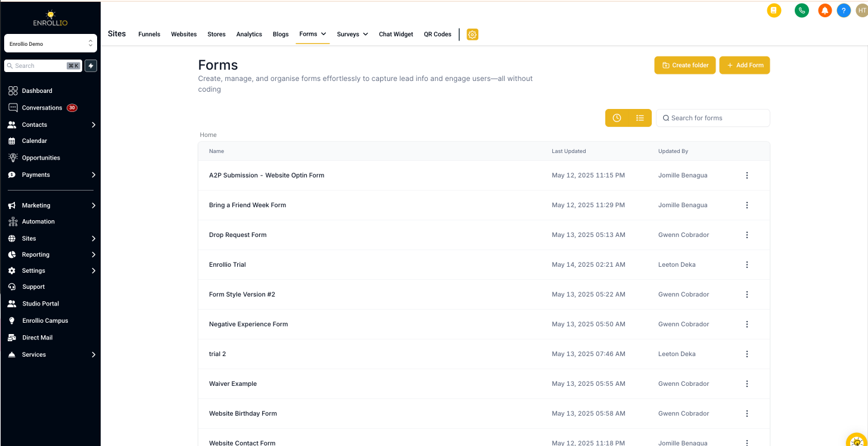Click the sidebar Search box
868x446 pixels.
click(x=43, y=66)
